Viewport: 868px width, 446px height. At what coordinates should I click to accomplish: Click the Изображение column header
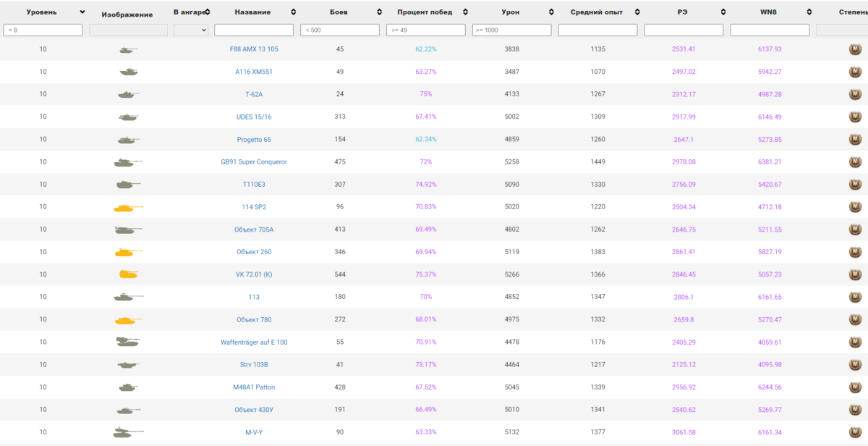(x=127, y=14)
